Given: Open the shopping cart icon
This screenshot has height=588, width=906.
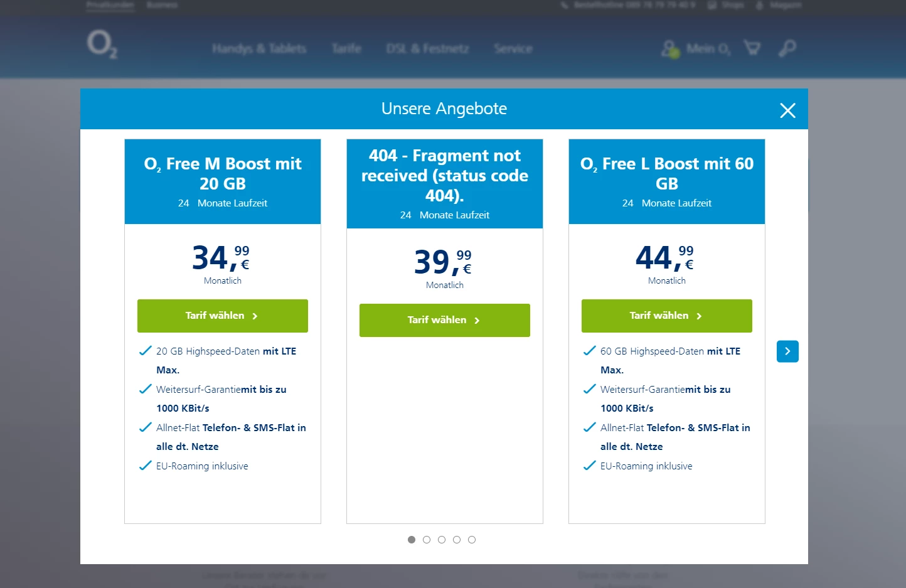Looking at the screenshot, I should (x=752, y=48).
